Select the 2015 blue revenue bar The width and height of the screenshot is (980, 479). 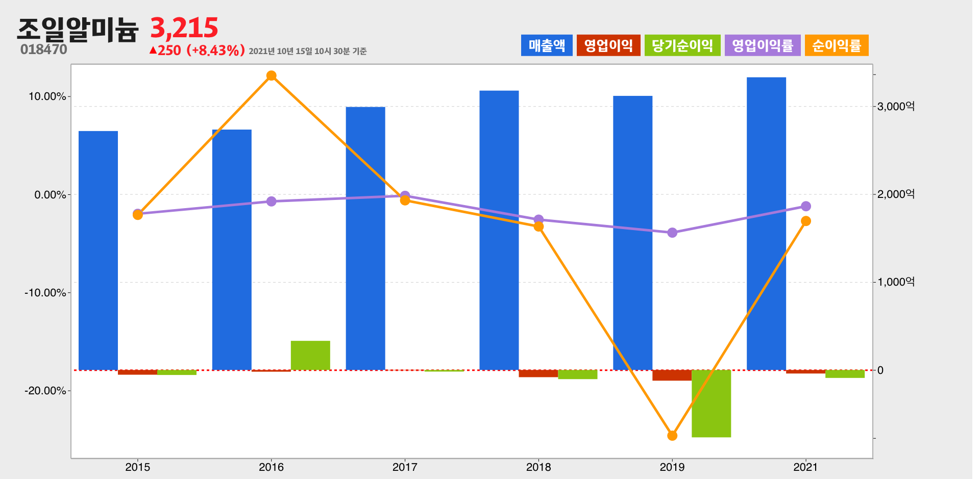(98, 250)
